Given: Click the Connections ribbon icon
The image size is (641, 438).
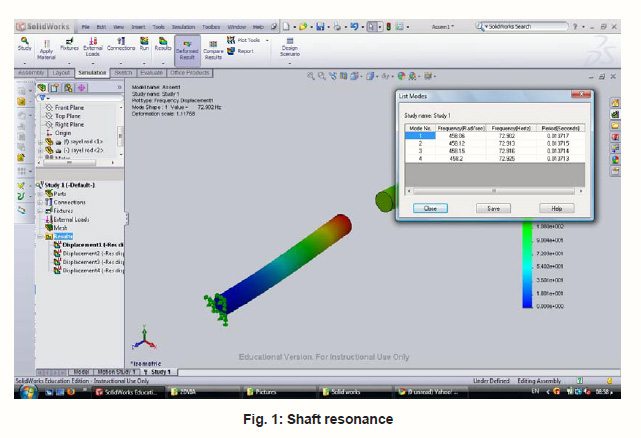Looking at the screenshot, I should (x=121, y=46).
